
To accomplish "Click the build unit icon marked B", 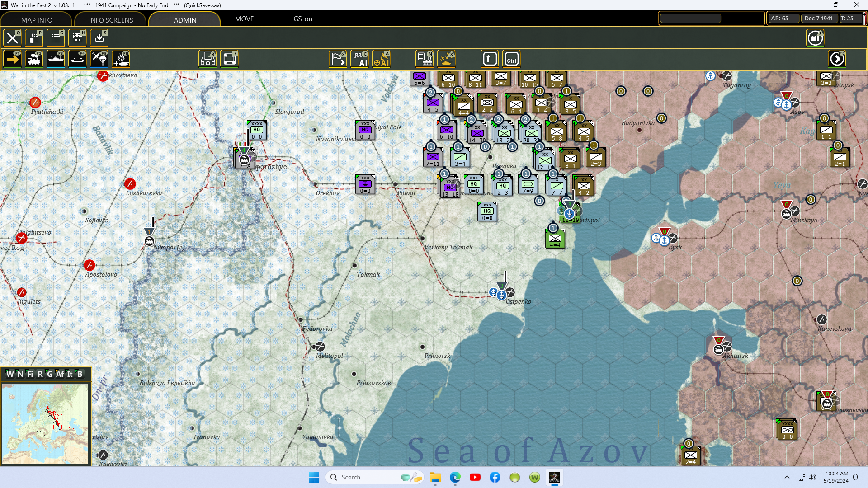I will click(208, 59).
